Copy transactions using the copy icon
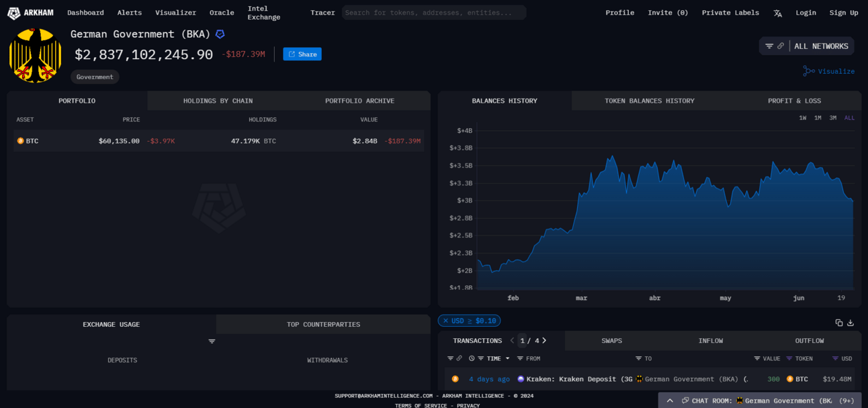Image resolution: width=868 pixels, height=408 pixels. (x=839, y=323)
